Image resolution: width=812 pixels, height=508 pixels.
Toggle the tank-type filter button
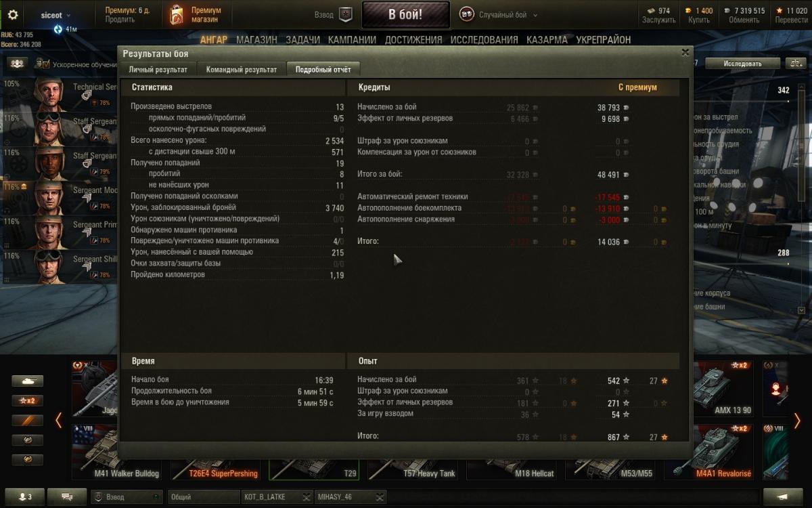tap(28, 381)
